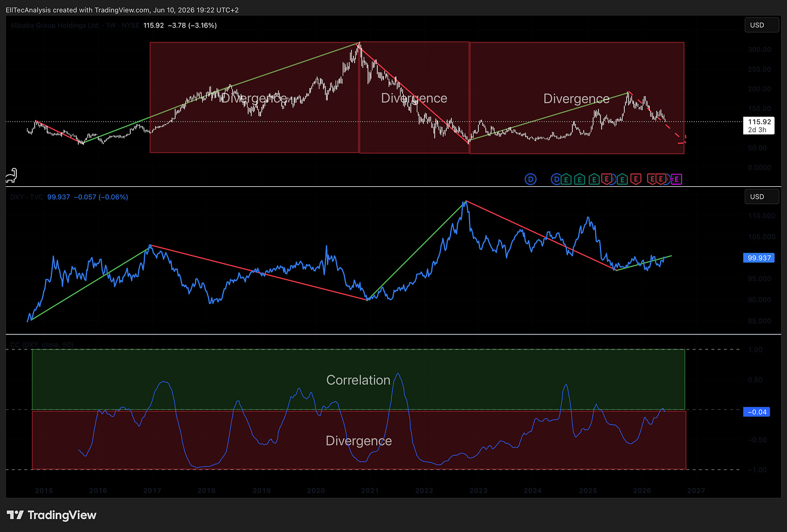
Task: Click the Correlation label in the green zone
Action: tap(358, 380)
